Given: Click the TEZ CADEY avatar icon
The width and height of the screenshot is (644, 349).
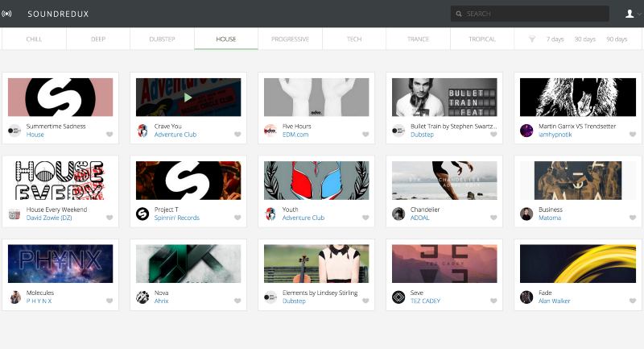Looking at the screenshot, I should pyautogui.click(x=398, y=297).
